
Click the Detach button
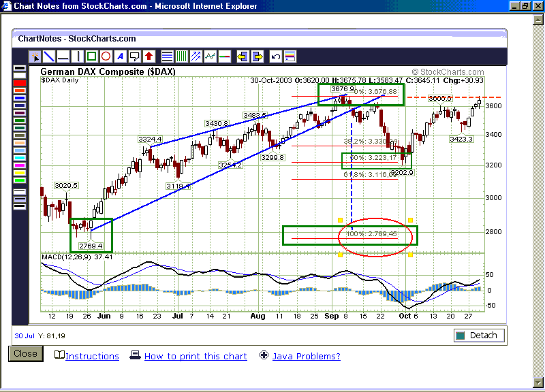(479, 336)
